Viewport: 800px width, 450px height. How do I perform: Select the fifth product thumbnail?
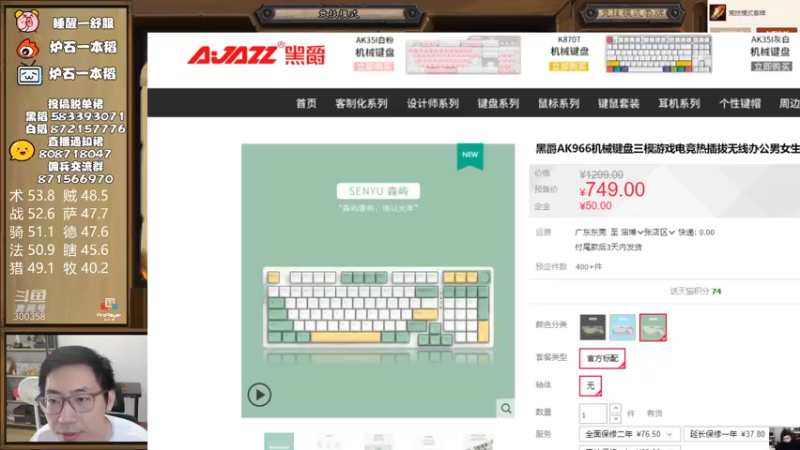pyautogui.click(x=478, y=441)
